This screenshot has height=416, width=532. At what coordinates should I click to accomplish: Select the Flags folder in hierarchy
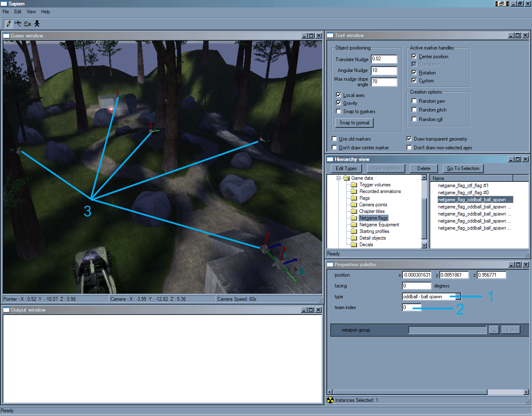coord(365,198)
